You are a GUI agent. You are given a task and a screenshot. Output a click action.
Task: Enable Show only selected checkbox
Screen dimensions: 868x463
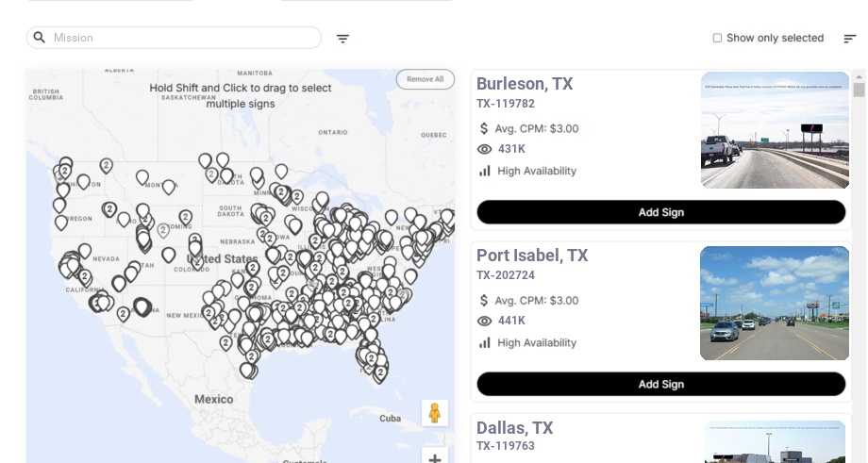point(717,38)
